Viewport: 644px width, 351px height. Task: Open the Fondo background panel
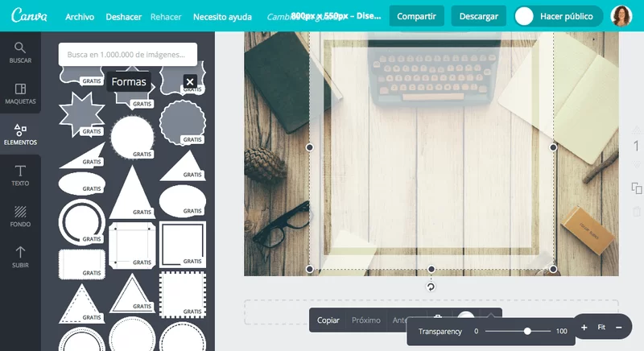tap(20, 217)
